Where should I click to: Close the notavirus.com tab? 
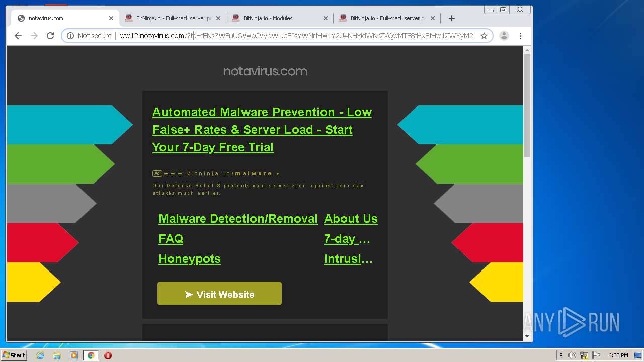coord(111,18)
